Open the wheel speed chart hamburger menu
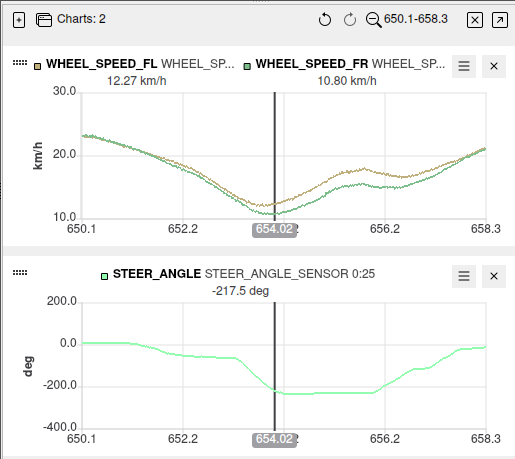Viewport: 515px width, 459px height. tap(464, 66)
